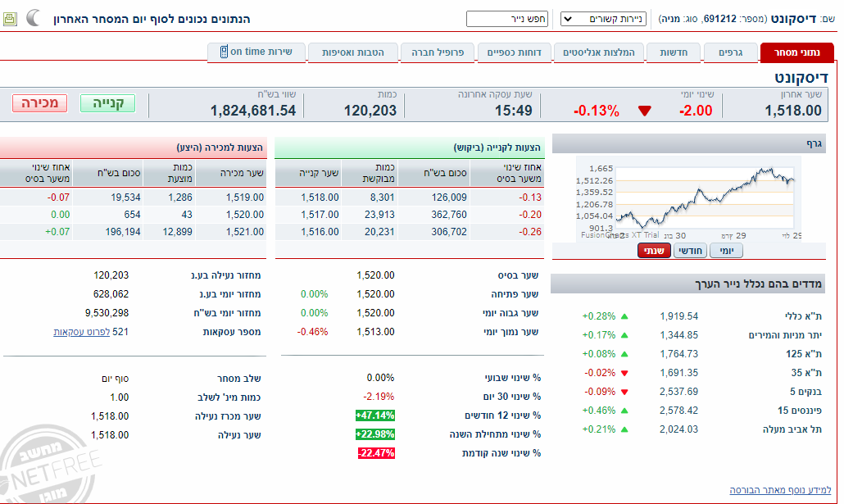
Task: Open the דוחות כספיים tab
Action: (x=514, y=52)
